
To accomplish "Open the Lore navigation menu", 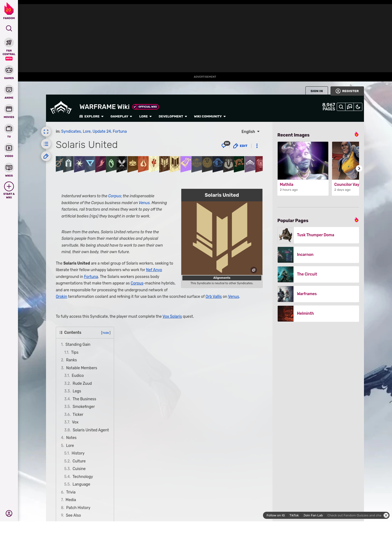I will (145, 116).
